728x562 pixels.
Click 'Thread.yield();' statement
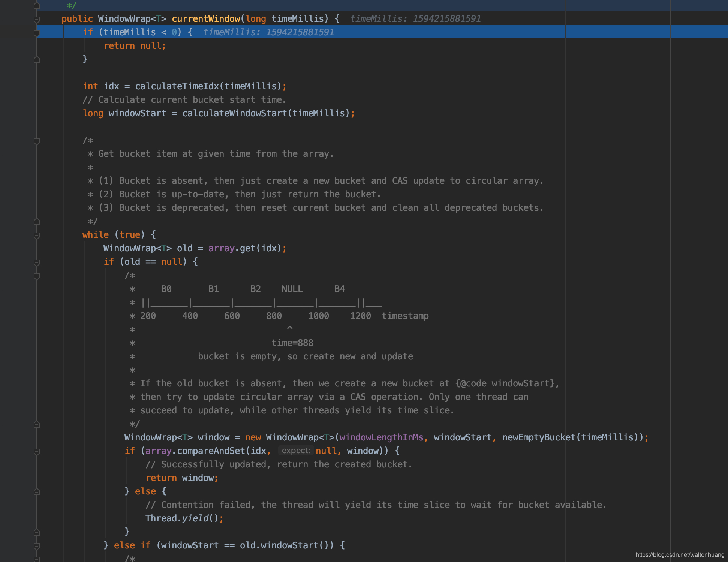pos(184,518)
